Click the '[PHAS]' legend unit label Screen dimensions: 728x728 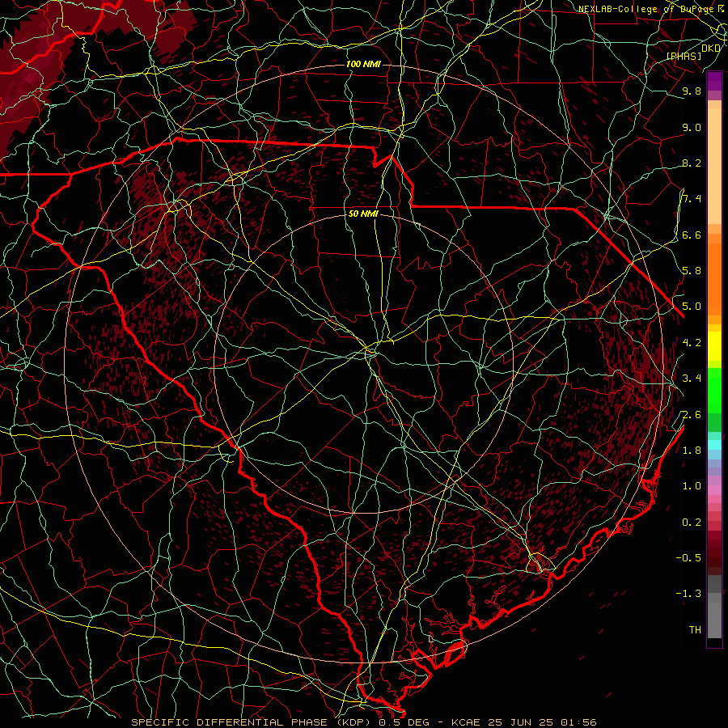click(x=684, y=56)
